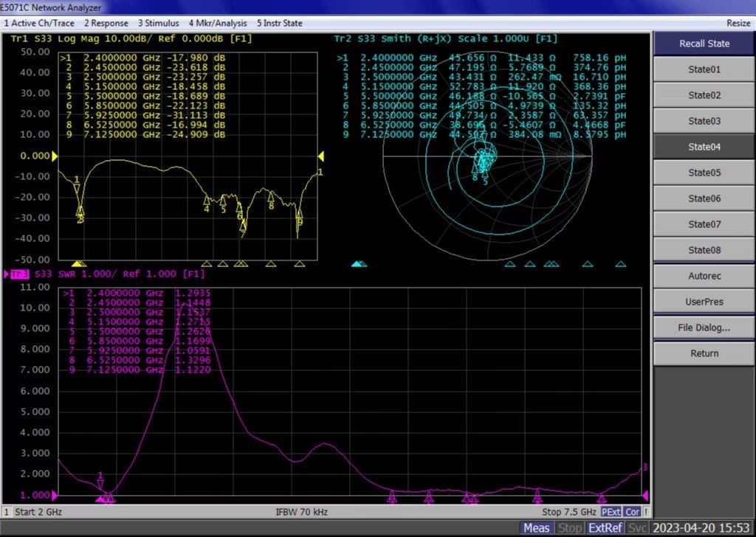Click the Cor correction status indicator
756x537 pixels.
(632, 512)
